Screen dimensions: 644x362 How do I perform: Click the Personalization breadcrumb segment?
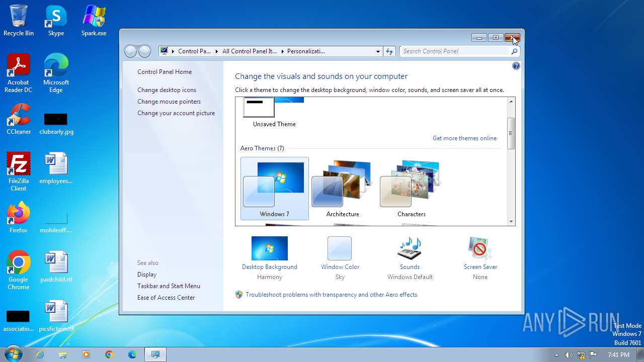point(306,51)
